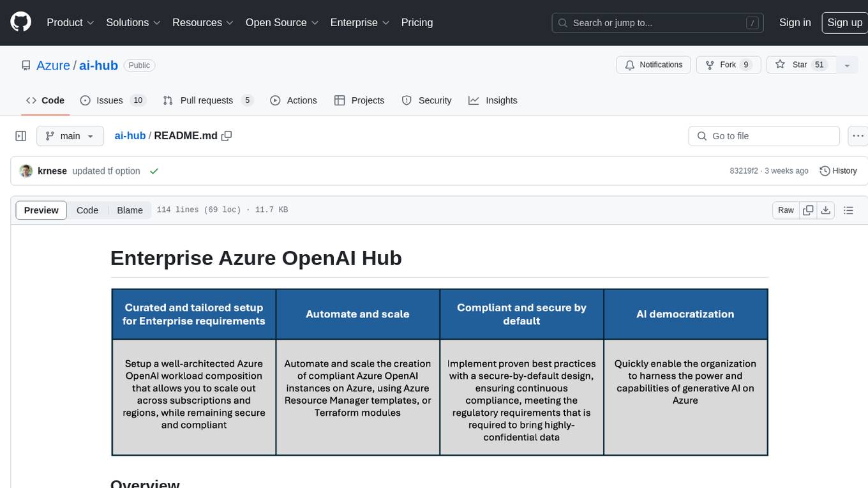Switch to the Actions tab
868x488 pixels.
[294, 100]
